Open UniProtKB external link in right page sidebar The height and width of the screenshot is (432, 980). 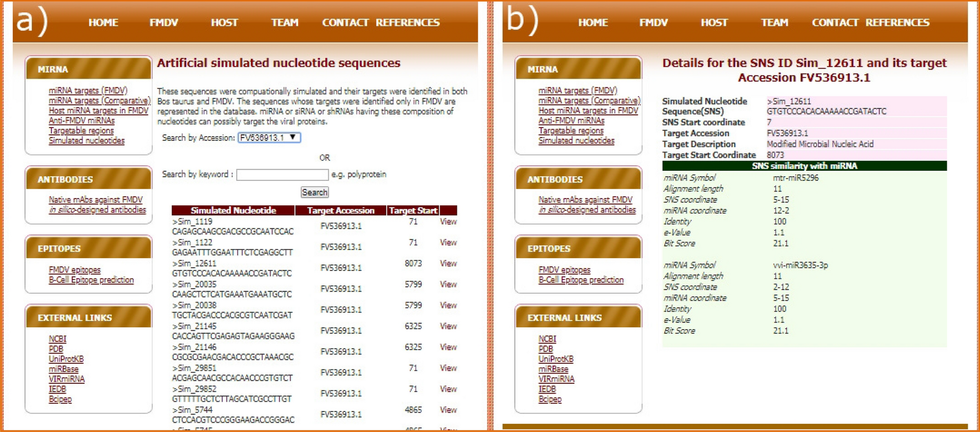[556, 360]
